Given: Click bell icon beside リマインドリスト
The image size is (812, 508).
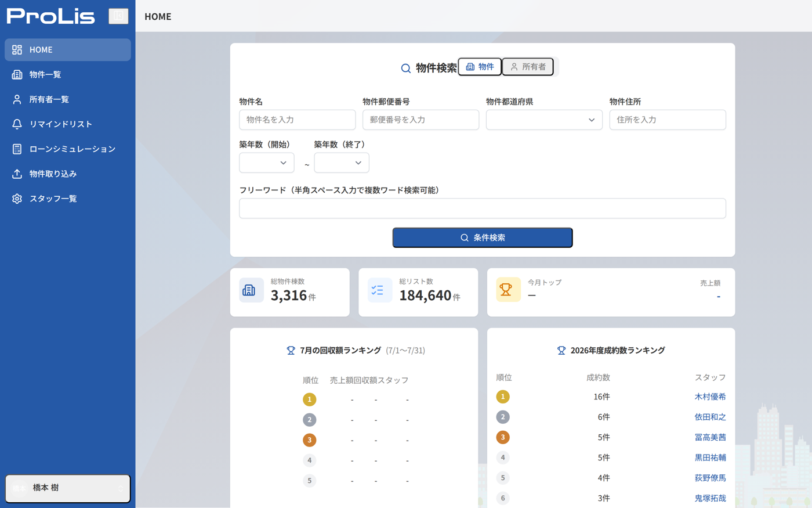Looking at the screenshot, I should click(x=17, y=124).
